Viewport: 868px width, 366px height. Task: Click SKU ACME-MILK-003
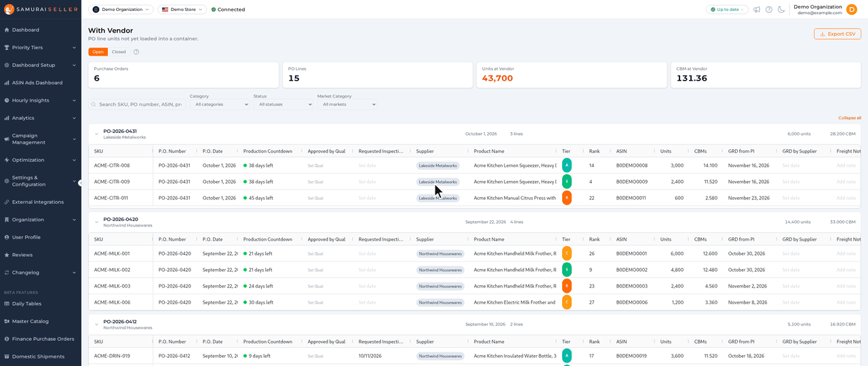click(x=112, y=286)
